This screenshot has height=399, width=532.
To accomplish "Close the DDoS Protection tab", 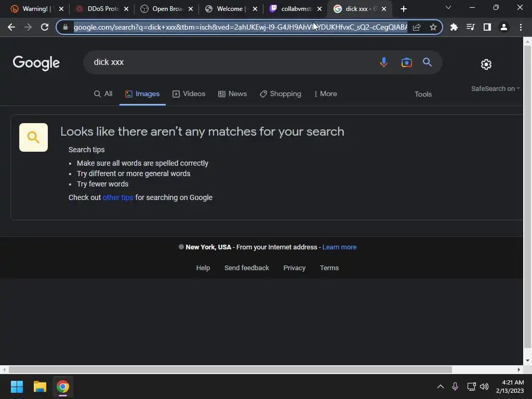I will tap(126, 9).
